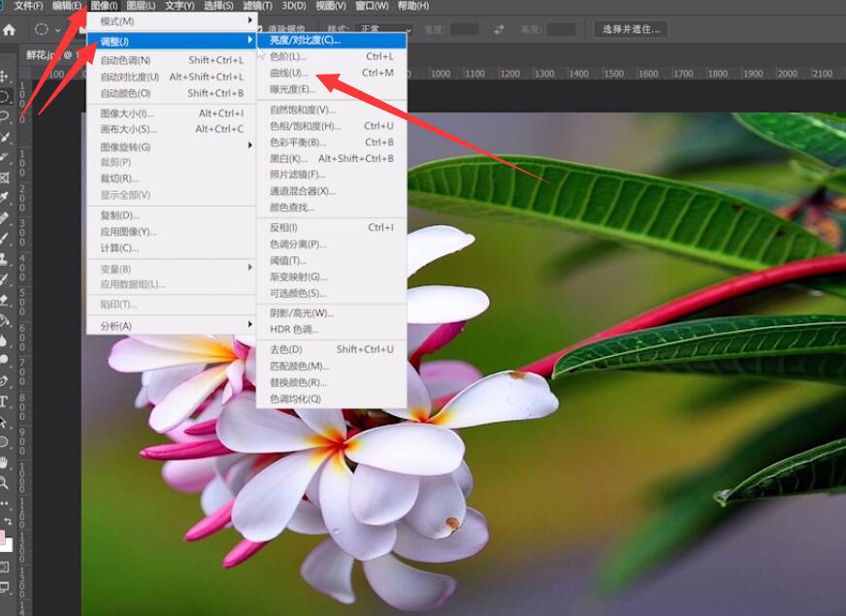The image size is (846, 616).
Task: Expand the 模式(M) submenu
Action: [171, 21]
